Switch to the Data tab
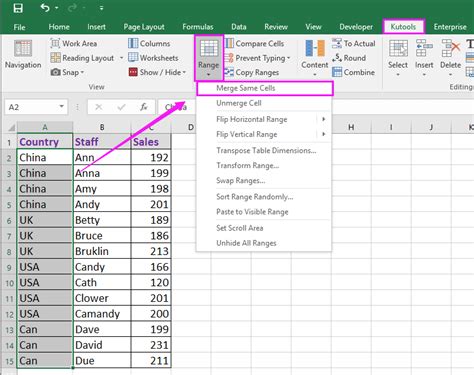Screen dimensions: 474x375 (x=239, y=27)
